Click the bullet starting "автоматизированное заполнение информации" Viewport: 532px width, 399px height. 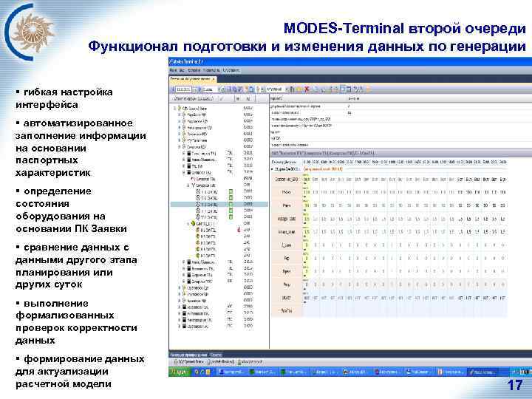click(81, 148)
